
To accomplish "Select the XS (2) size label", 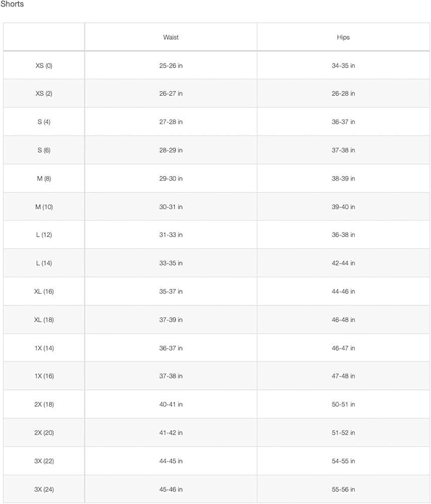I will [44, 94].
